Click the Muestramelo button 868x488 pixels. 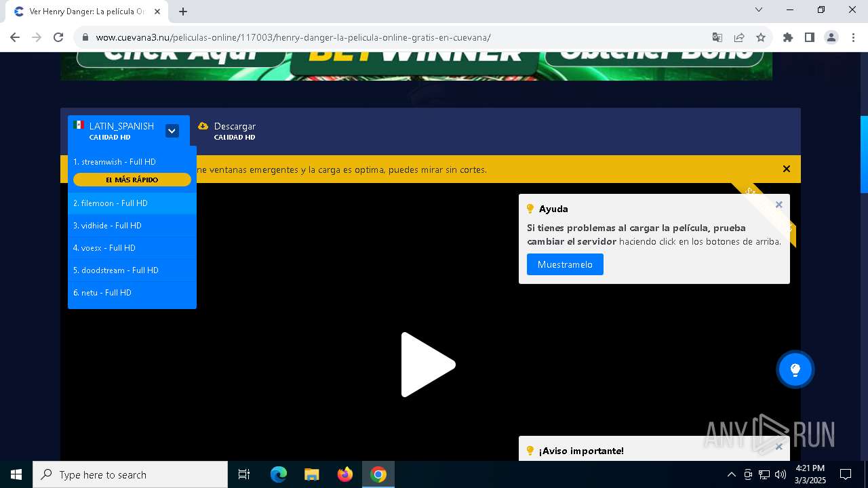point(565,264)
